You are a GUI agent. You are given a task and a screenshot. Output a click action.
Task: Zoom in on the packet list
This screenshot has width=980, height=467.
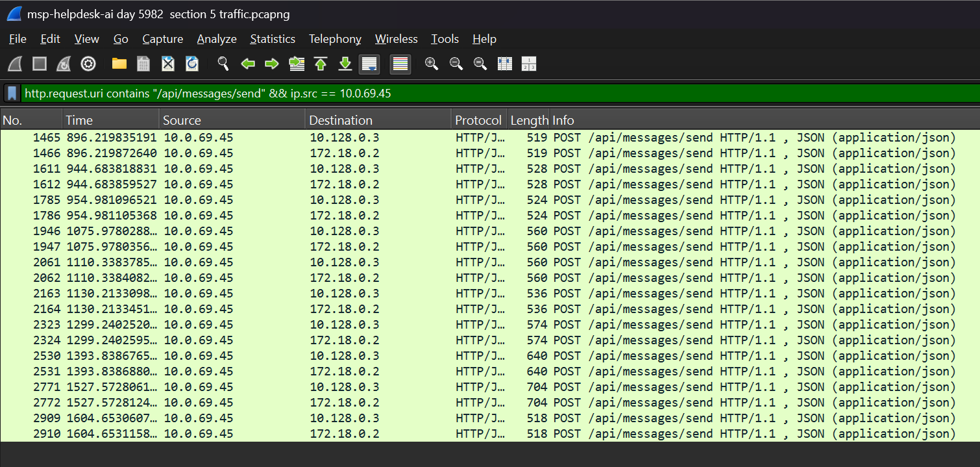click(432, 64)
